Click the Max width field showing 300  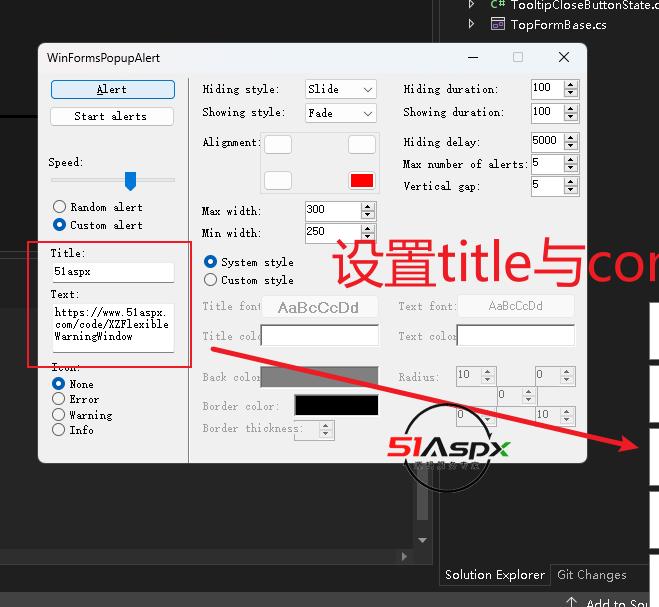pyautogui.click(x=332, y=210)
